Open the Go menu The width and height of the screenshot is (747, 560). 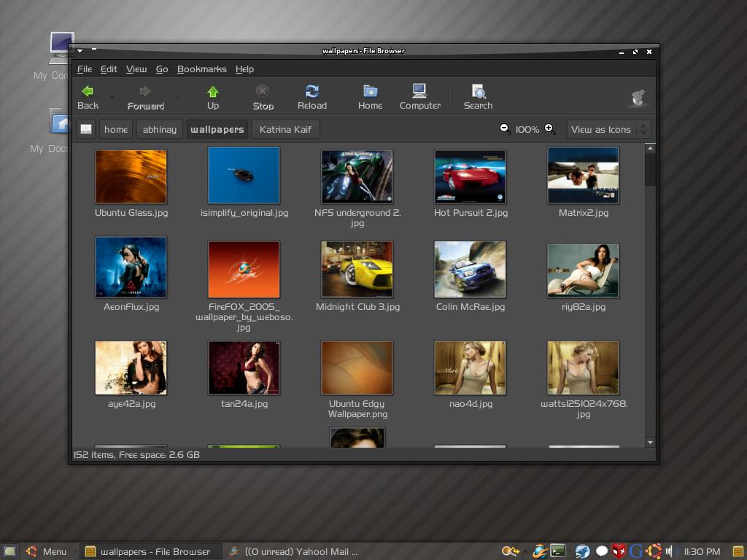tap(162, 69)
